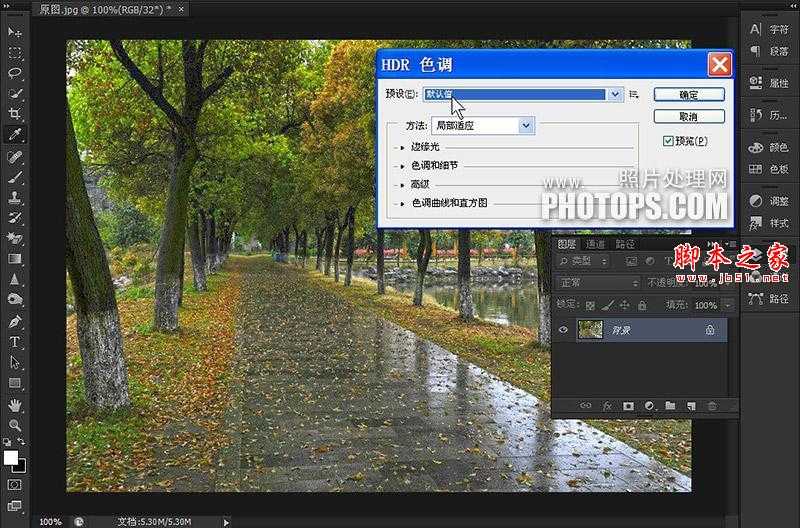Toggle lock transparent pixels

(x=590, y=305)
